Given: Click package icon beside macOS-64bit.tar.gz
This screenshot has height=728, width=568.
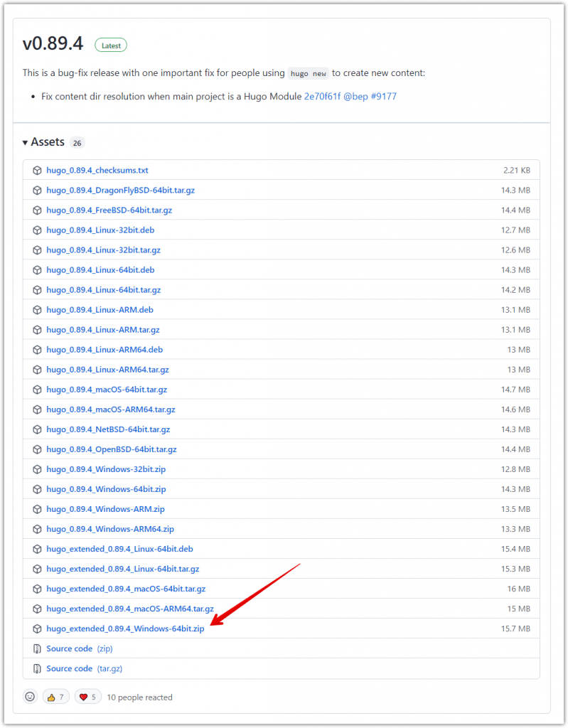Looking at the screenshot, I should (x=37, y=390).
